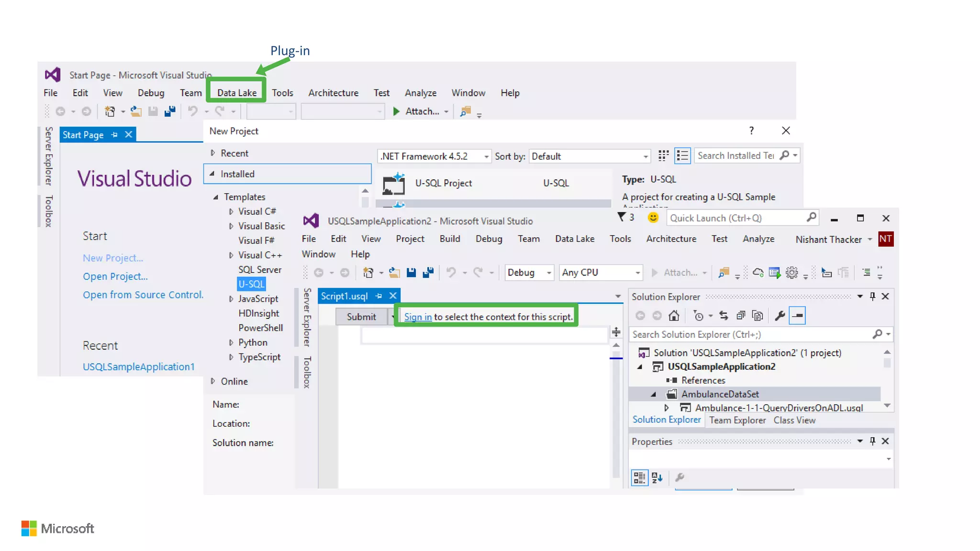This screenshot has width=980, height=551.
Task: Open Solution Explorer wrench properties icon
Action: click(780, 316)
